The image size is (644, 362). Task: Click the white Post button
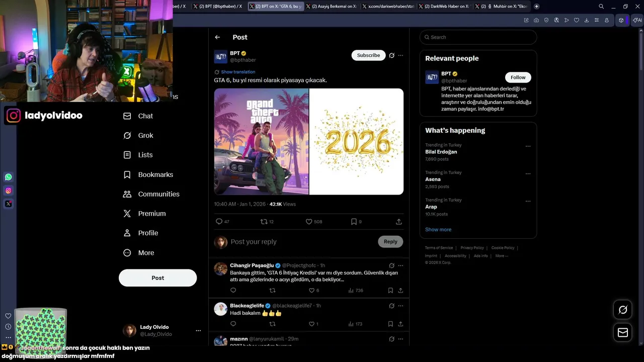pos(157,278)
